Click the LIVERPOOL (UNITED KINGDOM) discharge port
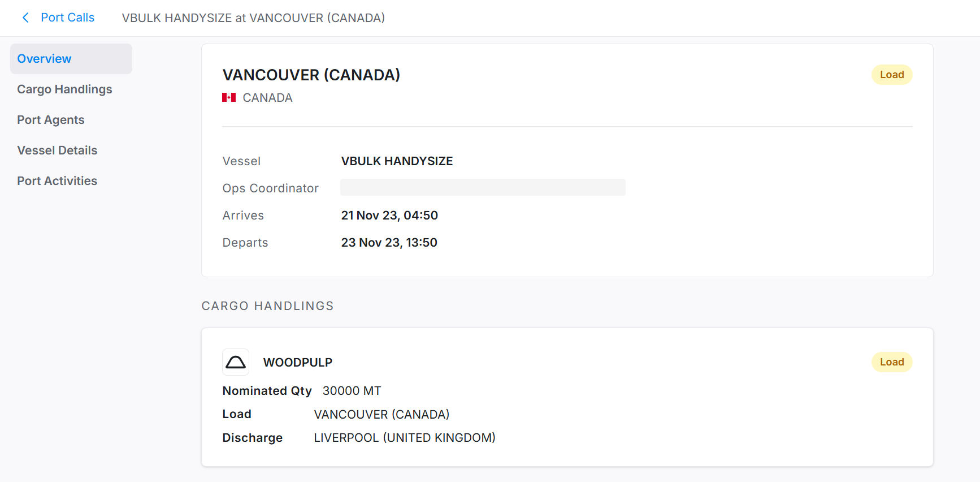 pos(405,438)
